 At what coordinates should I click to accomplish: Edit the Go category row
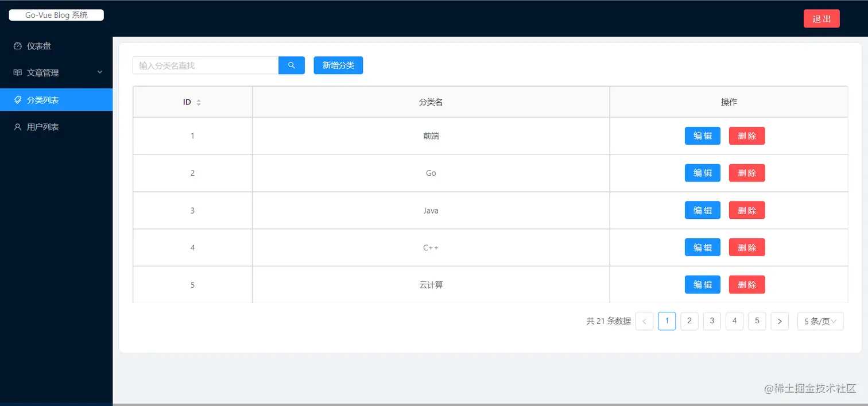coord(703,173)
